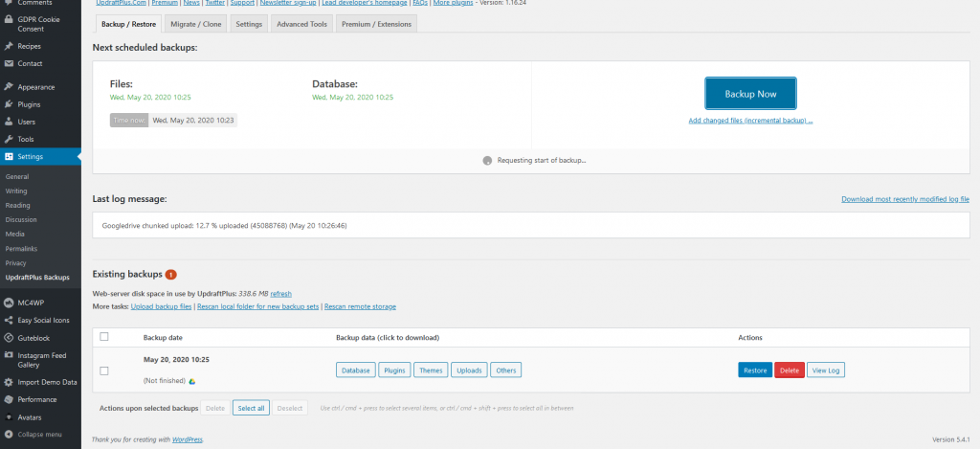Click the Contact envelope icon in sidebar
Screen dimensions: 980x449
coord(9,64)
